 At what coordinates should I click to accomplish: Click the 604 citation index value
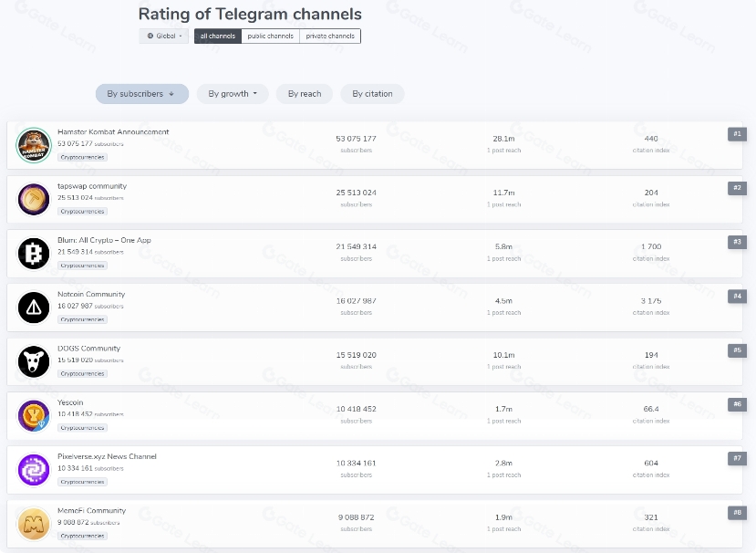[651, 463]
